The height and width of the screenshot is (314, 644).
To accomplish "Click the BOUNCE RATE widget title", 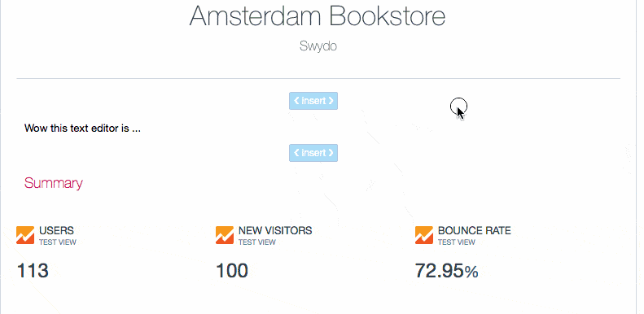I will (475, 231).
